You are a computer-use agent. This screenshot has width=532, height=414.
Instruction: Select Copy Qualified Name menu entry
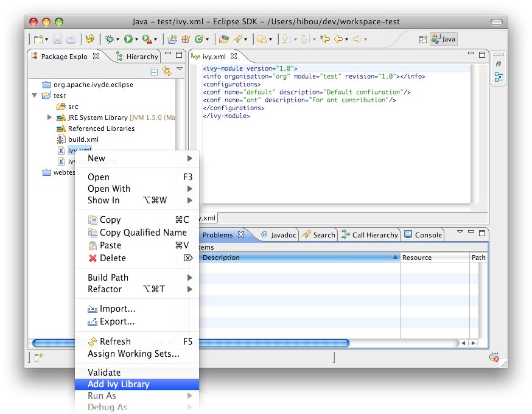point(142,233)
